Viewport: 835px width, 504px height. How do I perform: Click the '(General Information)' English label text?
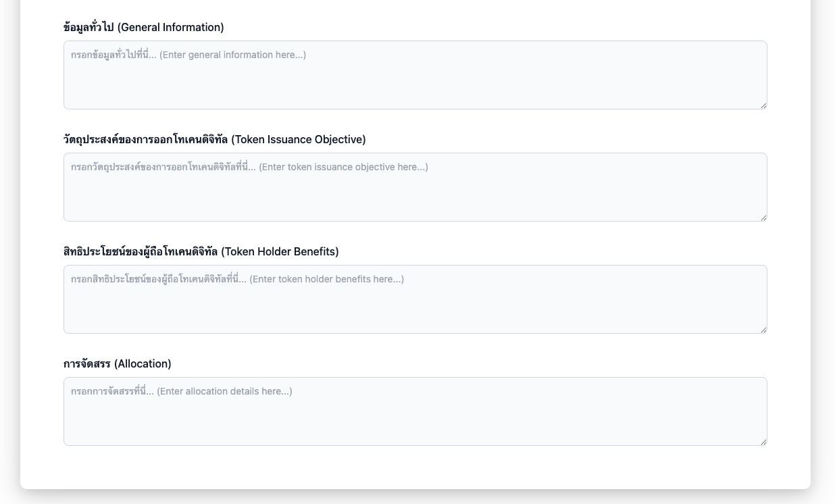[x=170, y=28]
